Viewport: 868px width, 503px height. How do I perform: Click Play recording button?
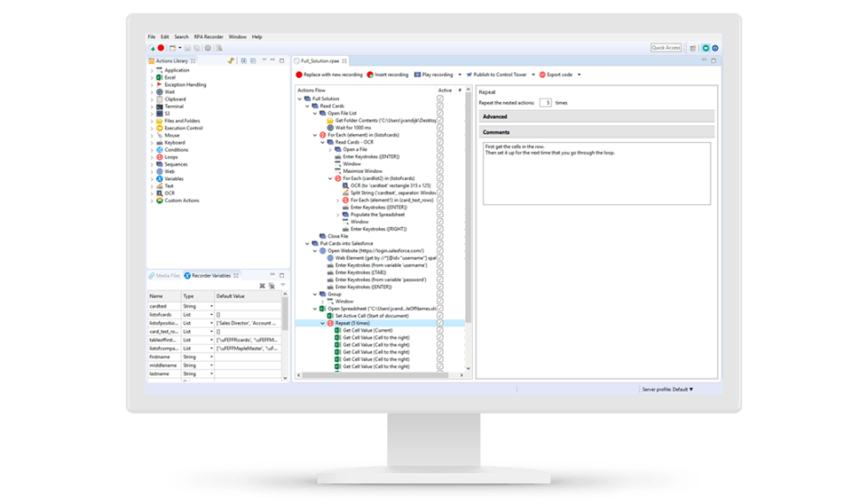click(x=433, y=75)
